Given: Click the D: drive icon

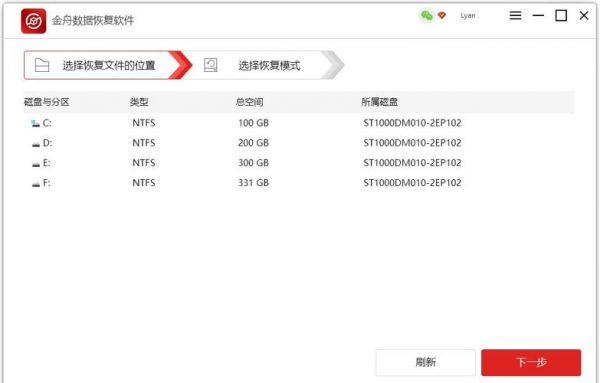Looking at the screenshot, I should tap(36, 144).
